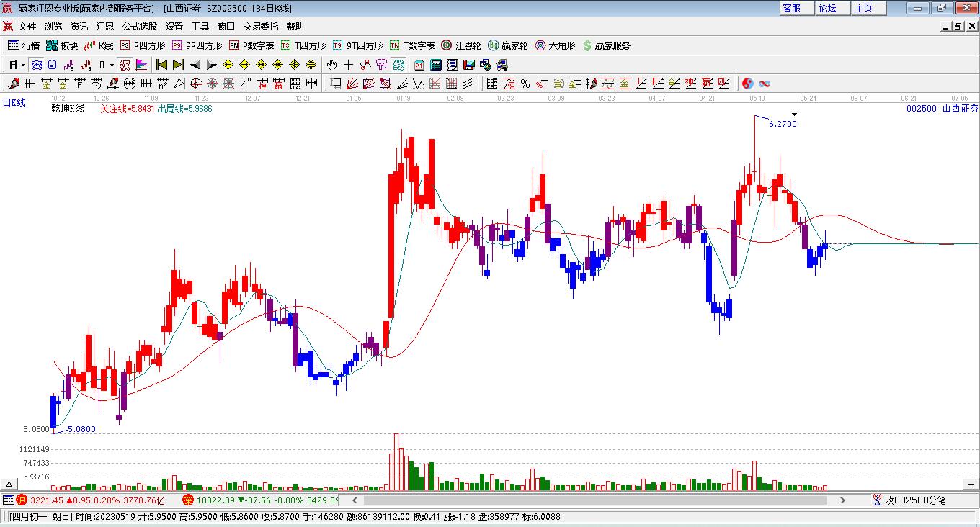Open the P四方形 square tool
The height and width of the screenshot is (527, 980).
click(x=142, y=45)
